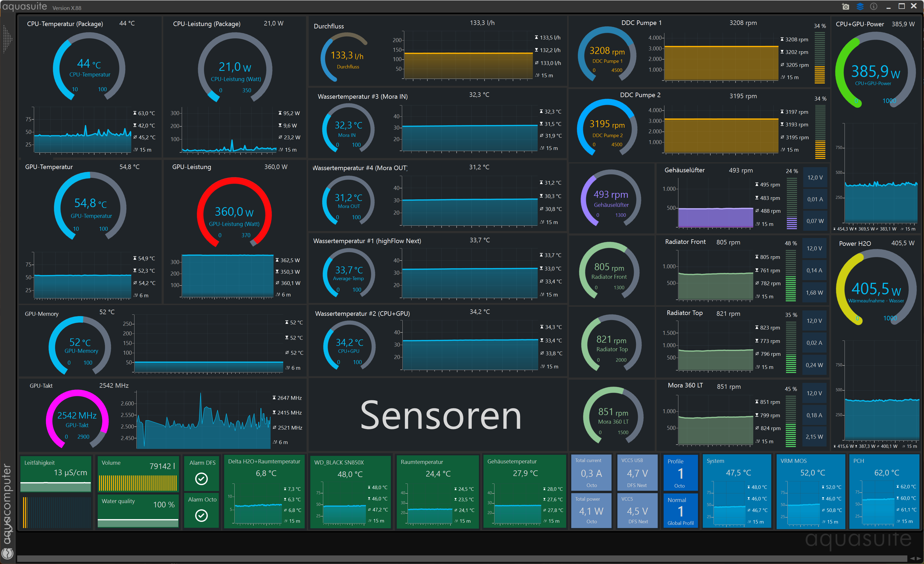Click the Total power Octo tile
The height and width of the screenshot is (564, 924).
coord(591,510)
